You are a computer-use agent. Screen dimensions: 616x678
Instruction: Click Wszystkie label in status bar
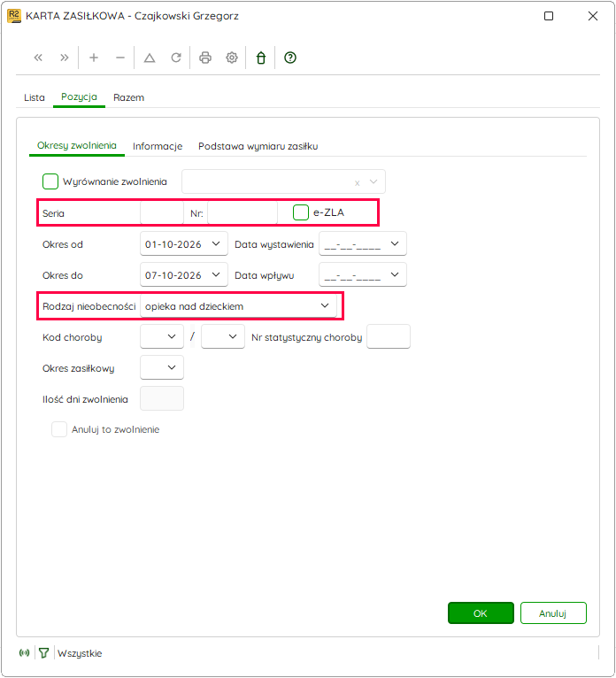click(x=80, y=653)
